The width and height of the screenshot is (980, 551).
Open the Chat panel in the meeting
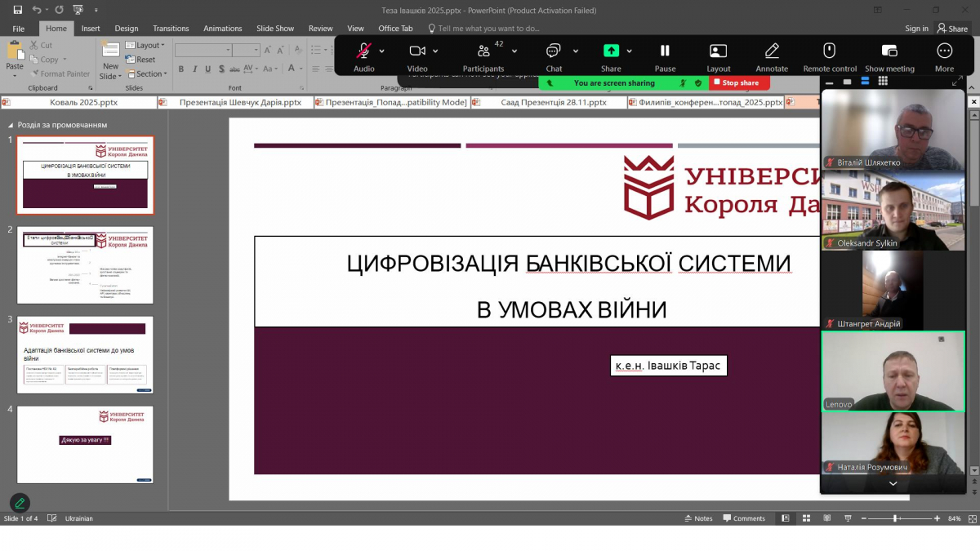point(554,52)
